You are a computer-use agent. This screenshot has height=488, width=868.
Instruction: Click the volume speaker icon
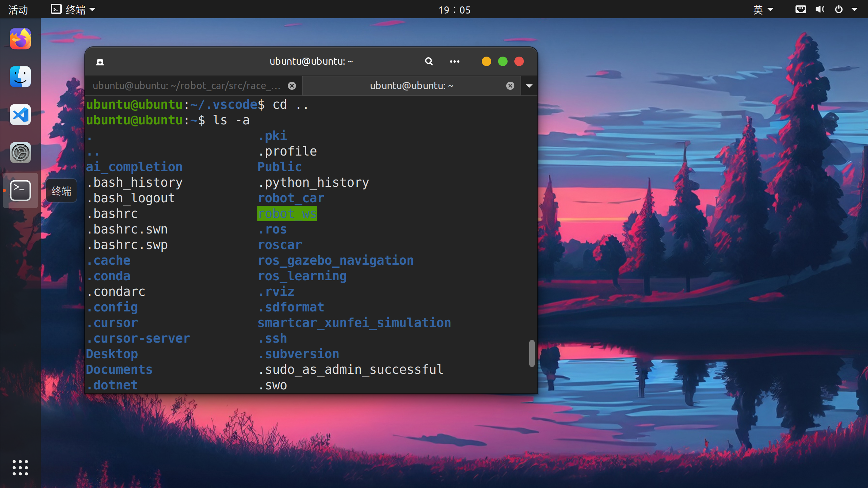(820, 9)
